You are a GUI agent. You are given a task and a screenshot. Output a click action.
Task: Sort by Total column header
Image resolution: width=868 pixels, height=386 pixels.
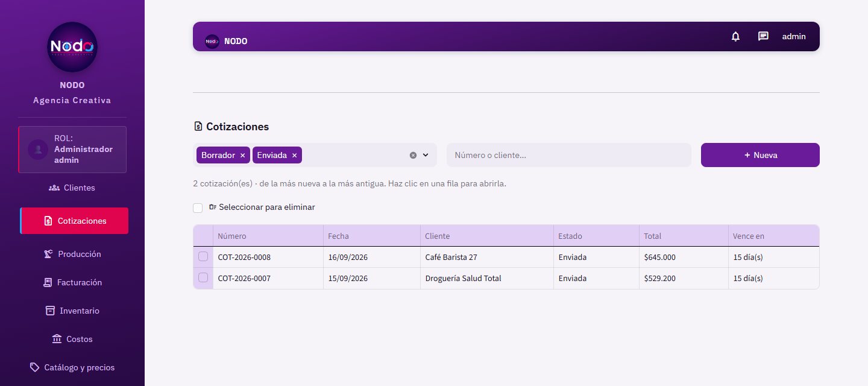684,236
